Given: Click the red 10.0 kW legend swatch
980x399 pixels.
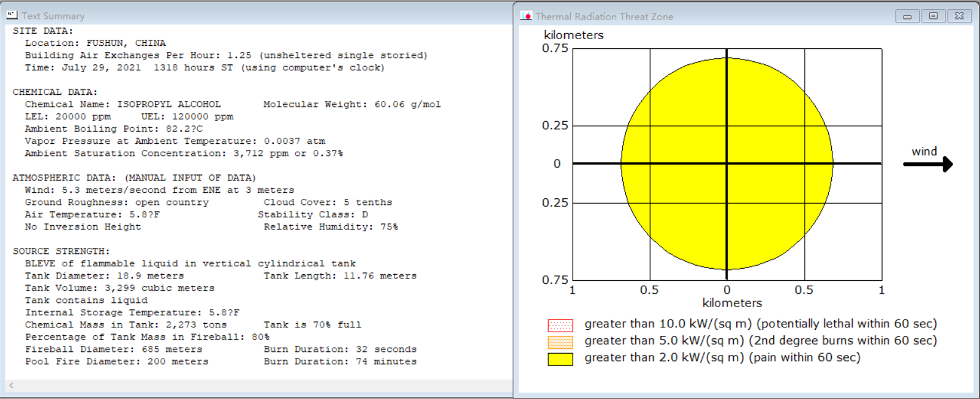Looking at the screenshot, I should coord(560,325).
